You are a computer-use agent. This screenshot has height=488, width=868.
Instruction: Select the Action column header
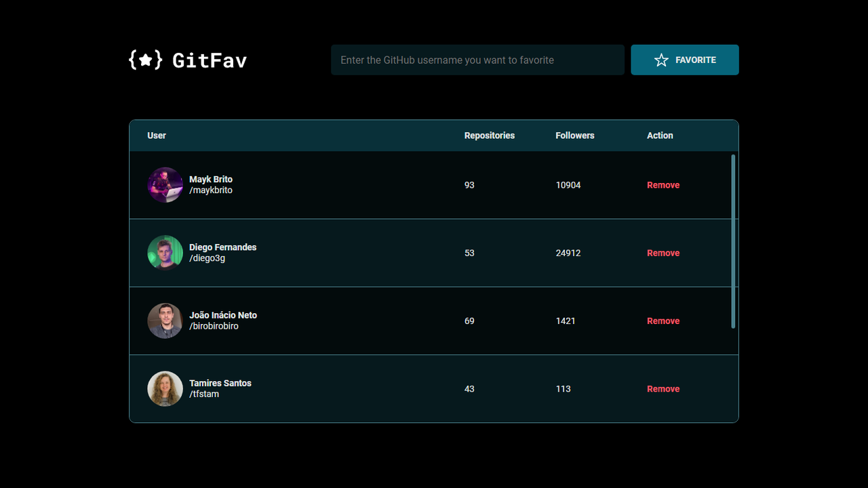pos(659,135)
